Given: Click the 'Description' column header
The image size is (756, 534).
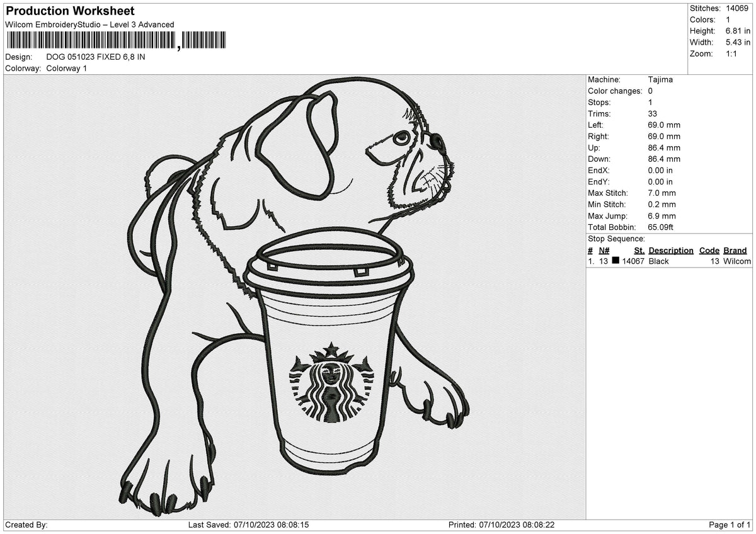Looking at the screenshot, I should coord(671,250).
